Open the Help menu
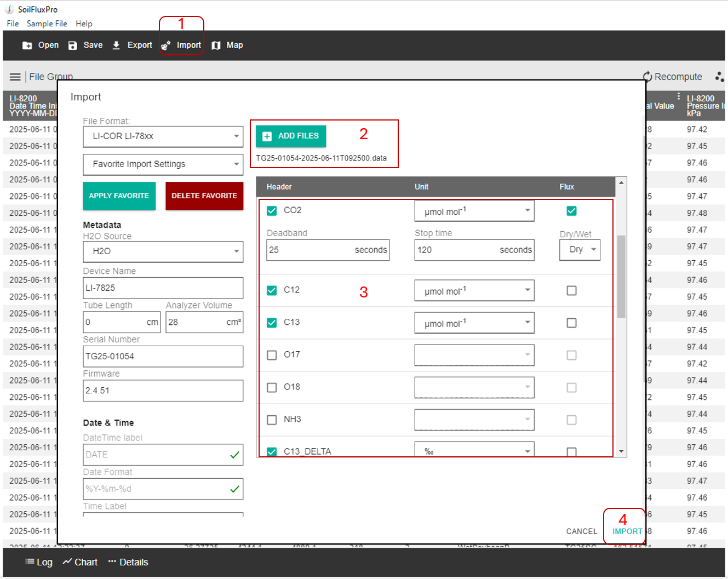The height and width of the screenshot is (579, 728). 84,24
